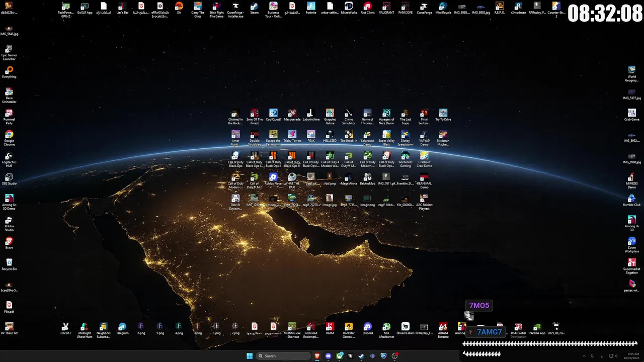Open the Try To Drive shortcut

(443, 115)
